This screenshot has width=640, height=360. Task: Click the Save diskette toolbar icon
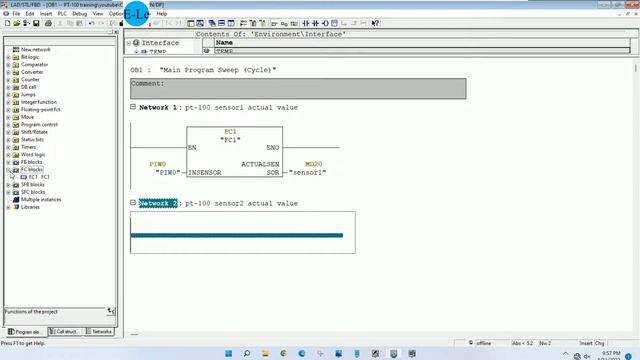(36, 23)
